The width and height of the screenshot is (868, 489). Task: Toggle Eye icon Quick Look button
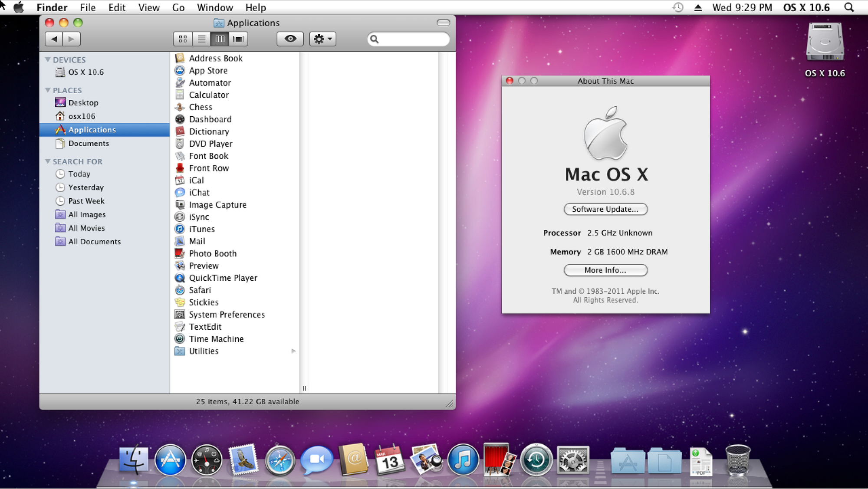[x=290, y=39]
